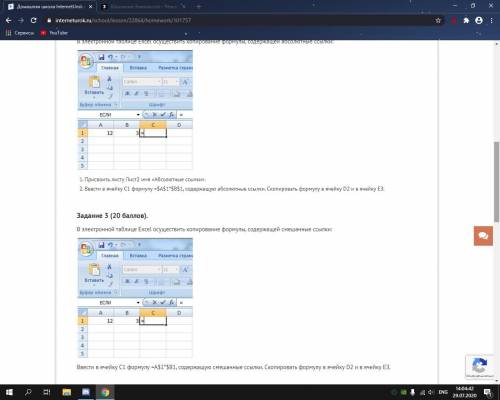
Task: Switch the ENG input language indicator
Action: click(443, 392)
